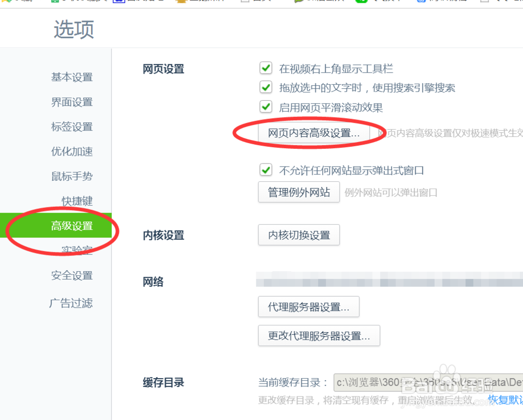The image size is (523, 420).
Task: Open 界面设置 settings section
Action: point(72,102)
